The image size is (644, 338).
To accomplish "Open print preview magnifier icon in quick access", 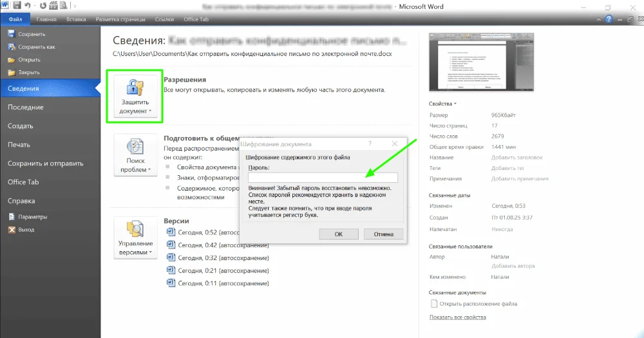I will (x=63, y=5).
